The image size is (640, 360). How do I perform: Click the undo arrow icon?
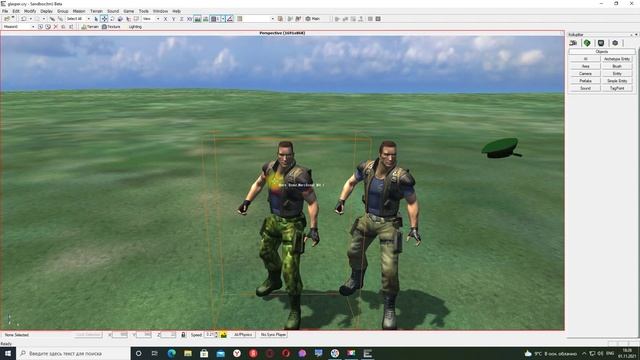click(x=23, y=19)
